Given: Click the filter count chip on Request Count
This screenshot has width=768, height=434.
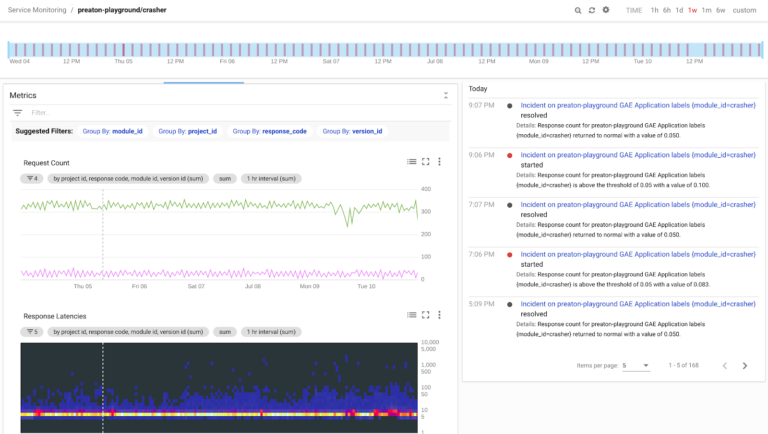Looking at the screenshot, I should click(32, 179).
